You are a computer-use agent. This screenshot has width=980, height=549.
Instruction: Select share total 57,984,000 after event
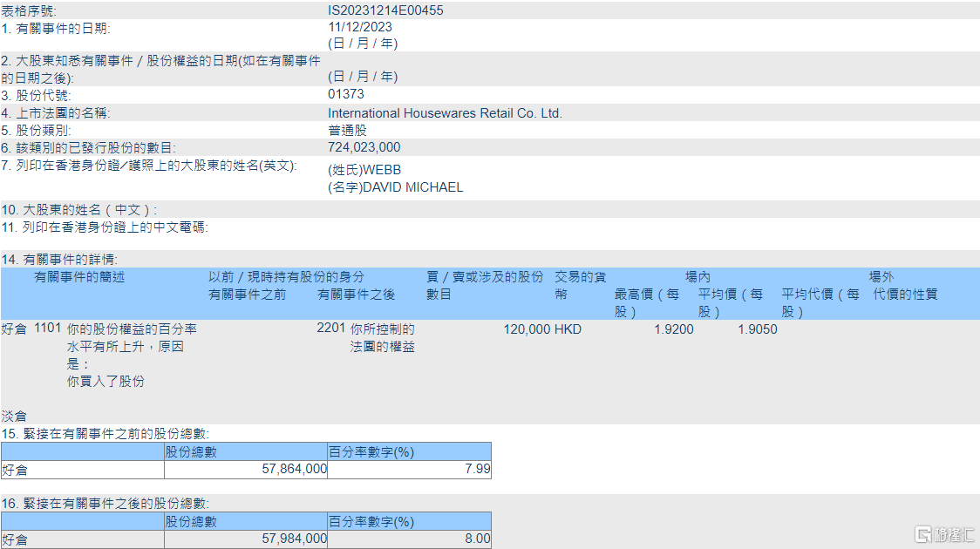click(293, 538)
